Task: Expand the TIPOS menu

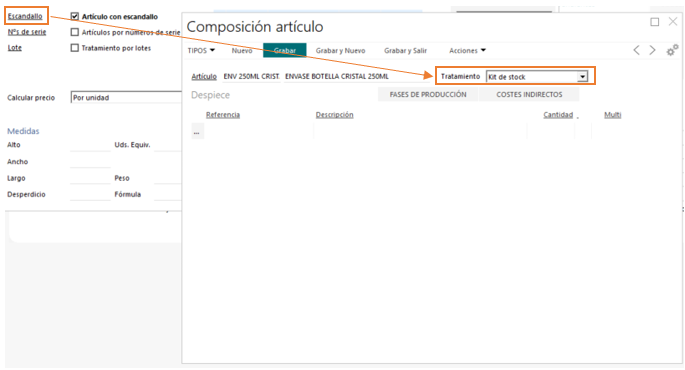Action: (201, 51)
